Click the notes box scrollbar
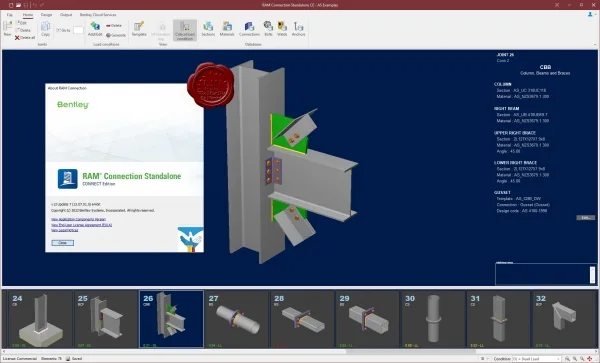600x363 pixels. tap(592, 275)
